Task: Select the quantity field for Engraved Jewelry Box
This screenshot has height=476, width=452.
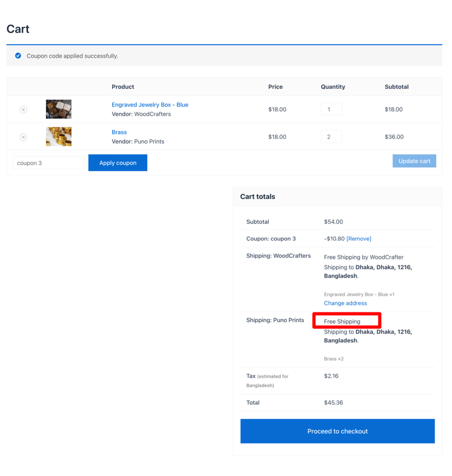Action: click(x=331, y=109)
